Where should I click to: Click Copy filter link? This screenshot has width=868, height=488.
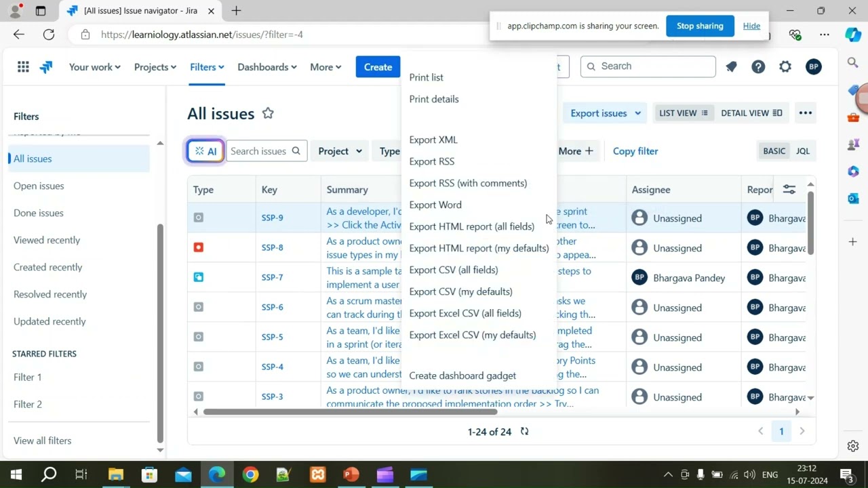[x=635, y=151]
